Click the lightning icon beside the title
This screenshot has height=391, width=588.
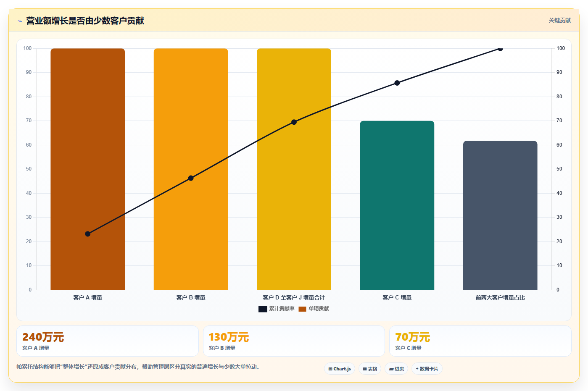[x=20, y=21]
